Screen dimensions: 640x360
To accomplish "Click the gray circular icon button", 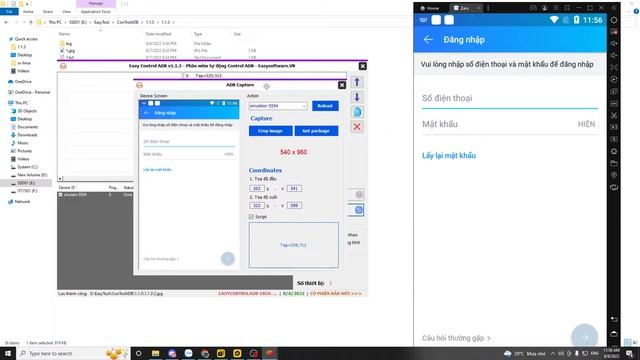I will (358, 195).
